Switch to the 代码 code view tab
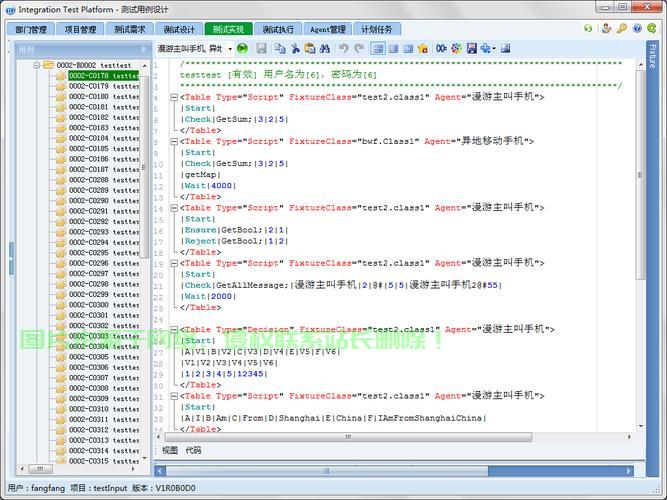Screen dimensions: 667x500 pos(193,451)
